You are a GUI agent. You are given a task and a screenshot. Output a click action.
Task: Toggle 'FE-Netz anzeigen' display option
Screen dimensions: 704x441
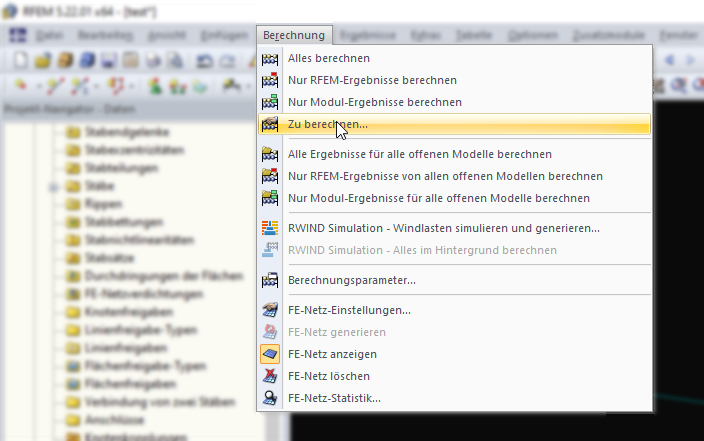point(454,354)
